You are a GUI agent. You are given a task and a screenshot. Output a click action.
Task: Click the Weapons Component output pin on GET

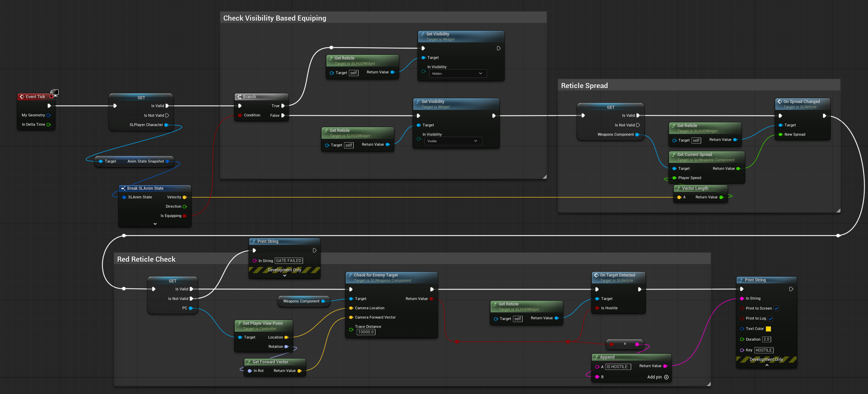pos(637,135)
